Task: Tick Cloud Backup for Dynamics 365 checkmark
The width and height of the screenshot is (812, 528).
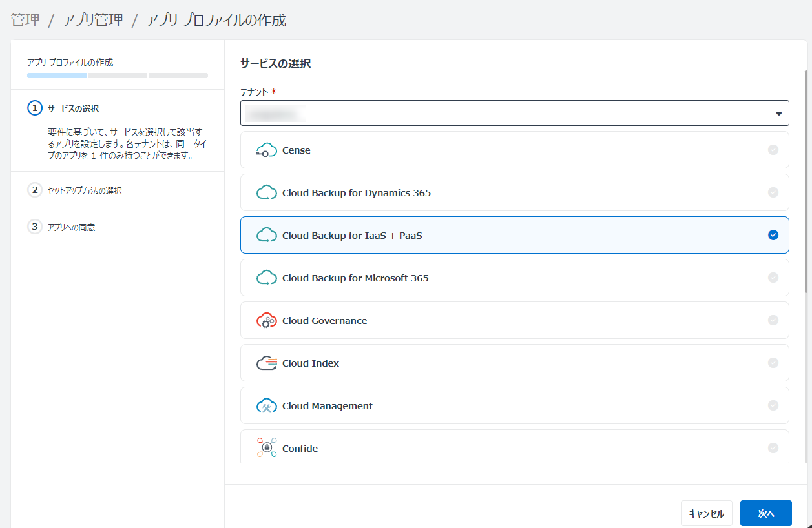Action: (x=773, y=192)
